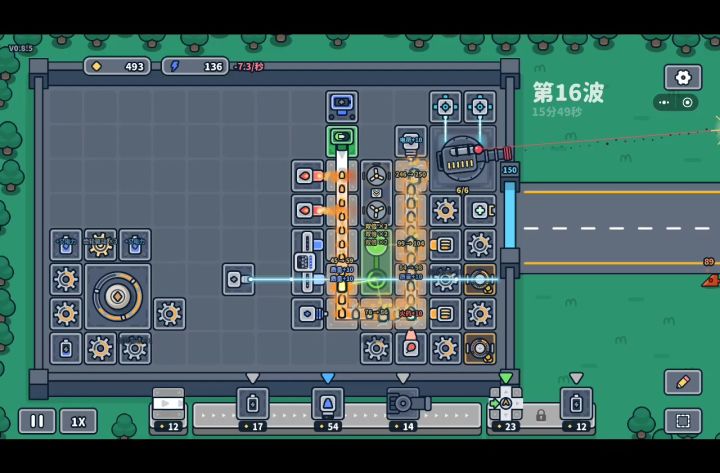The height and width of the screenshot is (473, 720).
Task: Buy the blue bullet module costing 54
Action: pyautogui.click(x=328, y=410)
